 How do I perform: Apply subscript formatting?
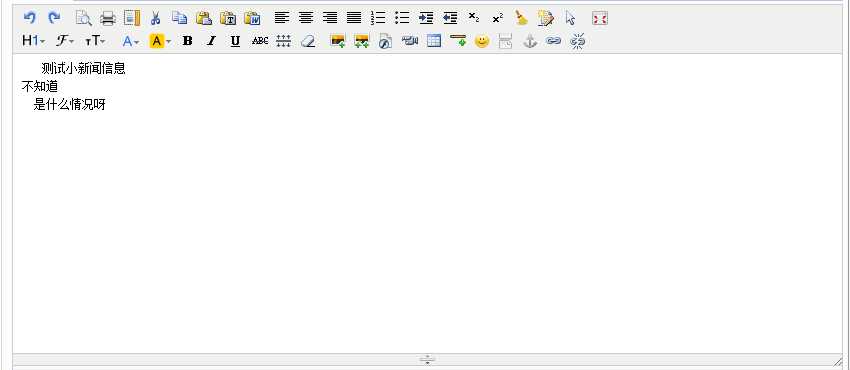click(474, 18)
